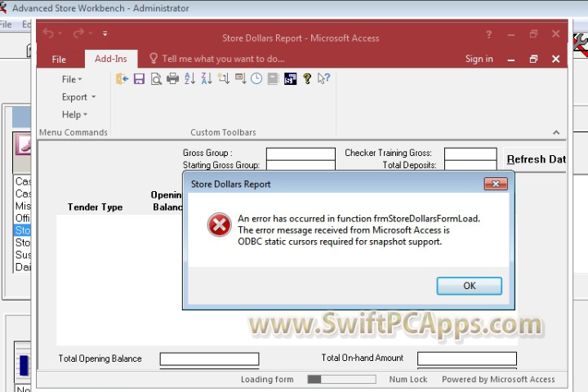Select the Dai item in Workbench list
This screenshot has height=392, width=588.
tap(23, 267)
